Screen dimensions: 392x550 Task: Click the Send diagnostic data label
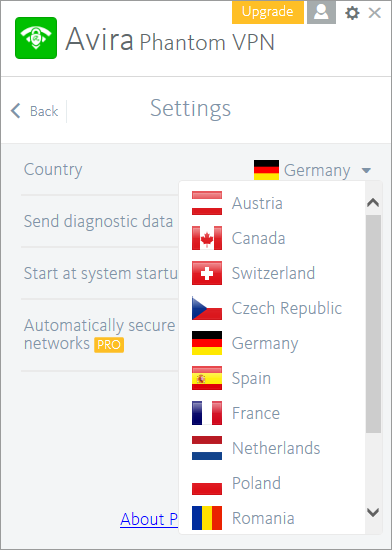pyautogui.click(x=99, y=222)
